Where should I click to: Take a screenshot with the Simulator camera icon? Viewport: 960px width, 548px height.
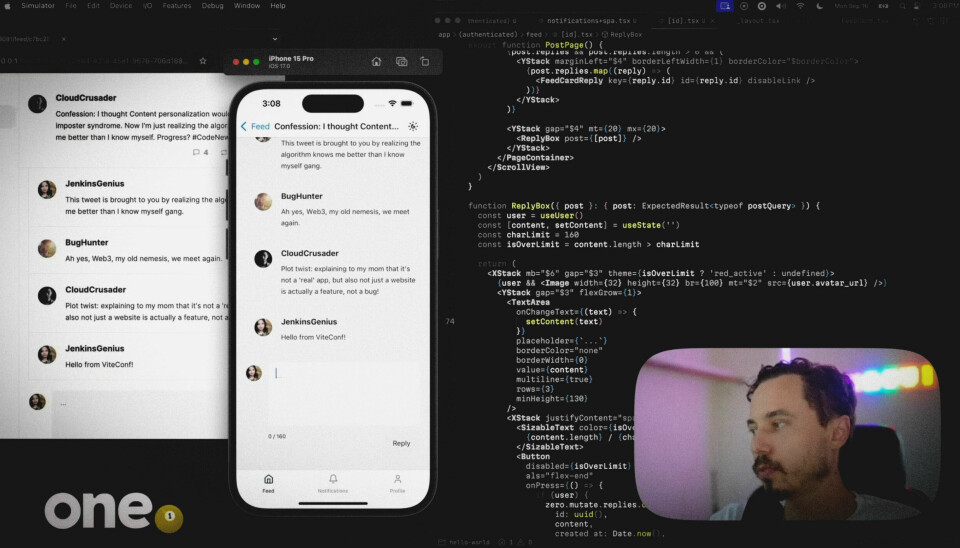(x=402, y=61)
